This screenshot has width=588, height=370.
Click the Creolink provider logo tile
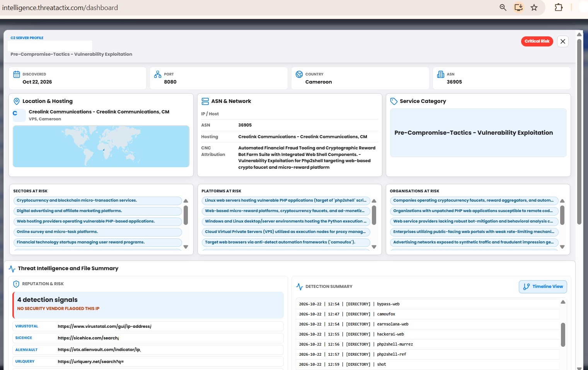pos(19,115)
